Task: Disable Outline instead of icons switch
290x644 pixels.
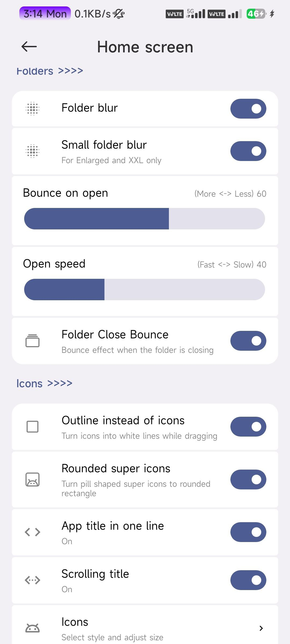Action: [x=248, y=427]
